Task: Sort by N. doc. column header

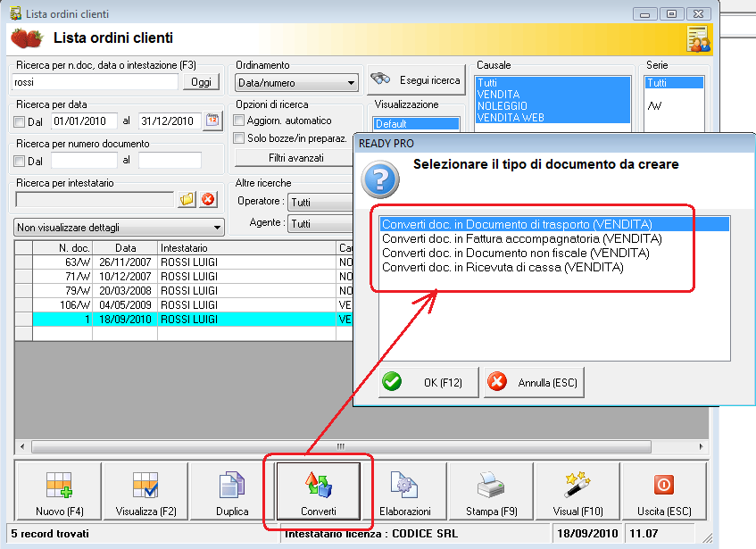Action: pyautogui.click(x=62, y=248)
